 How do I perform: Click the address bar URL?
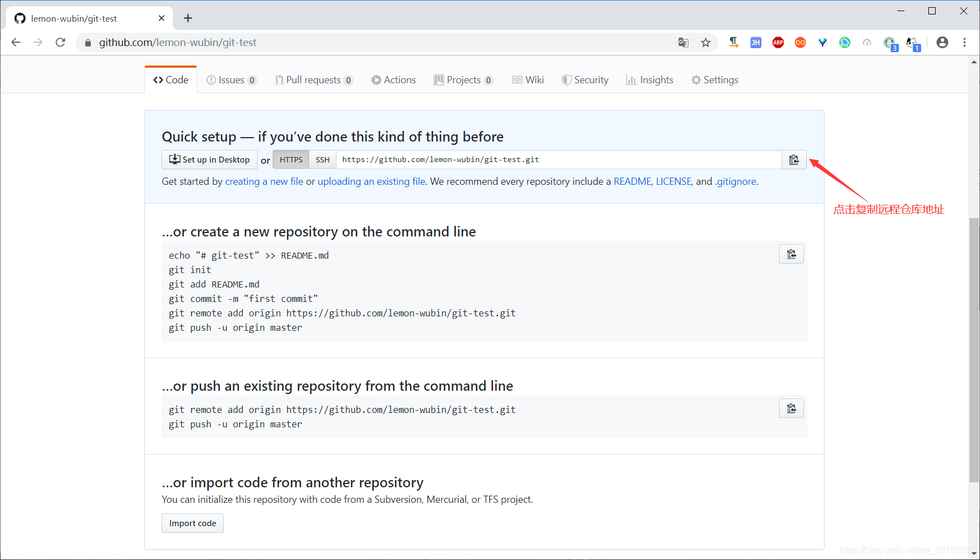tap(178, 42)
